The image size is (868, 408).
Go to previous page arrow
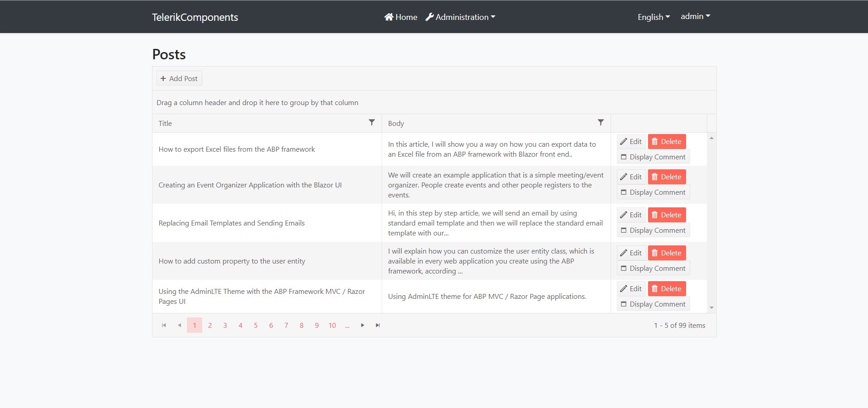179,325
